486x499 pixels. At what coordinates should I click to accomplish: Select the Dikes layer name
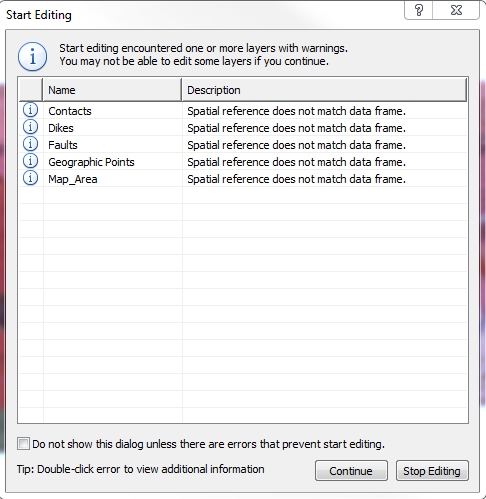tap(61, 128)
